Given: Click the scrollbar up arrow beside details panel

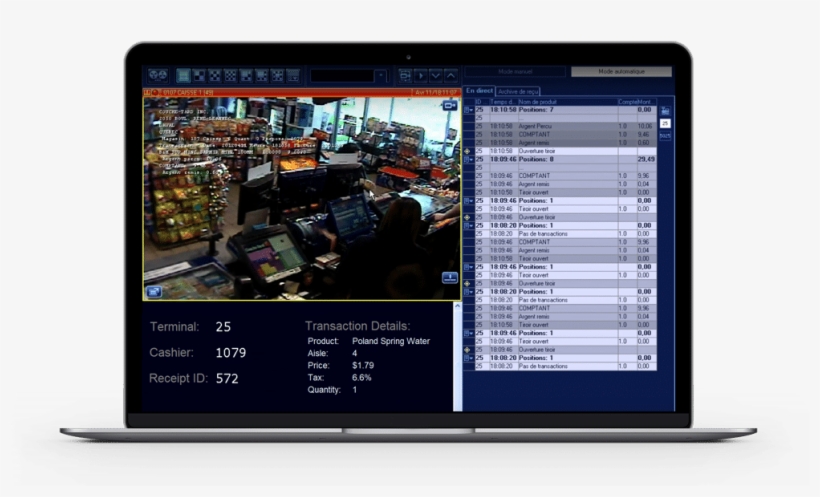Looking at the screenshot, I should tap(458, 306).
